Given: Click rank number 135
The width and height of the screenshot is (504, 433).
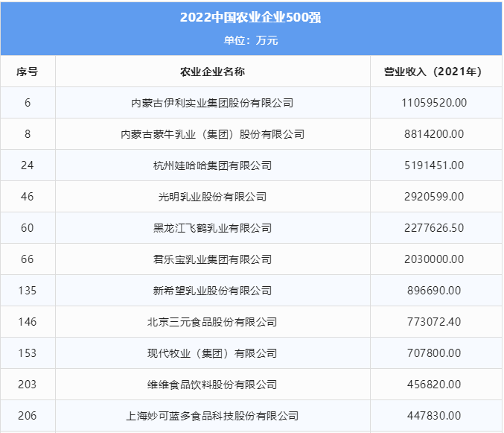Looking at the screenshot, I should [x=28, y=291].
